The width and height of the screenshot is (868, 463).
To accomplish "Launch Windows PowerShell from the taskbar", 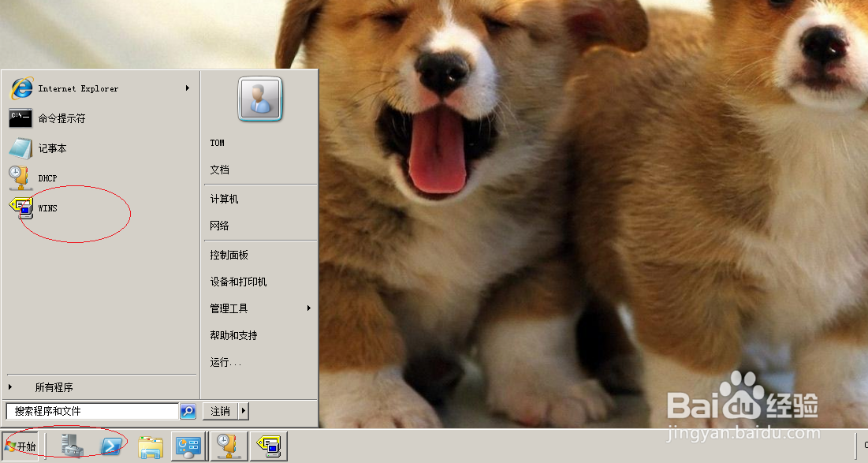I will pyautogui.click(x=111, y=446).
